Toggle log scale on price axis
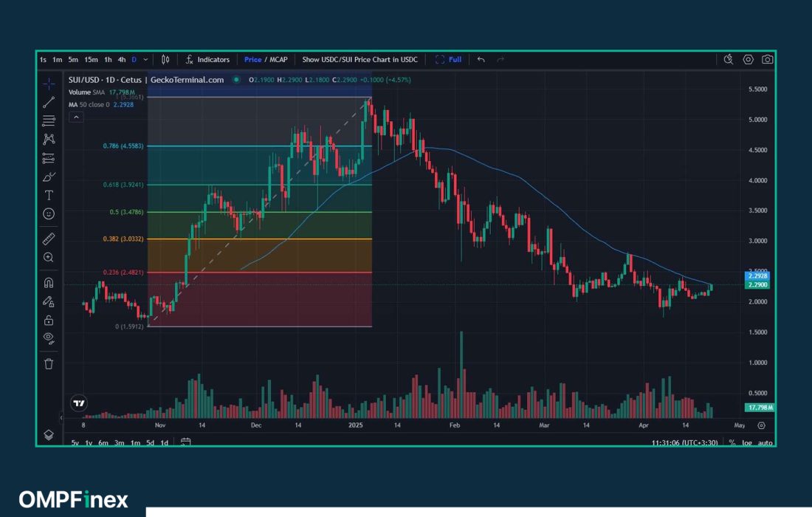This screenshot has width=812, height=517. pos(747,442)
